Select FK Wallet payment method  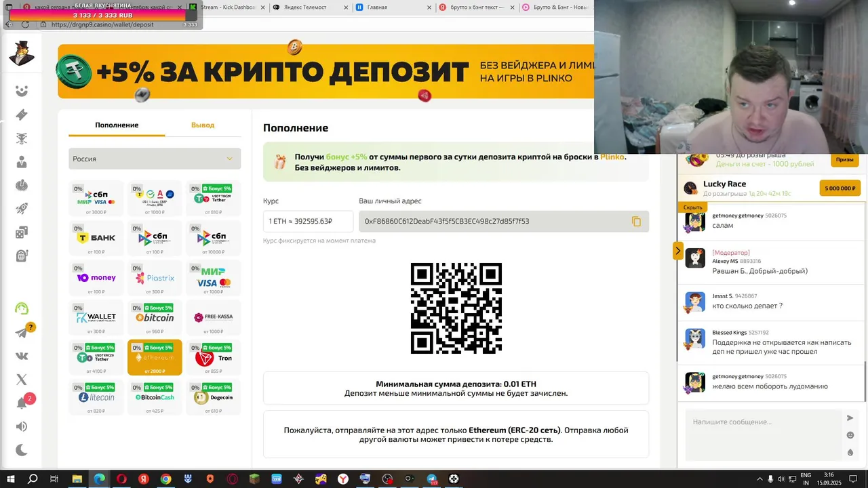pyautogui.click(x=96, y=318)
